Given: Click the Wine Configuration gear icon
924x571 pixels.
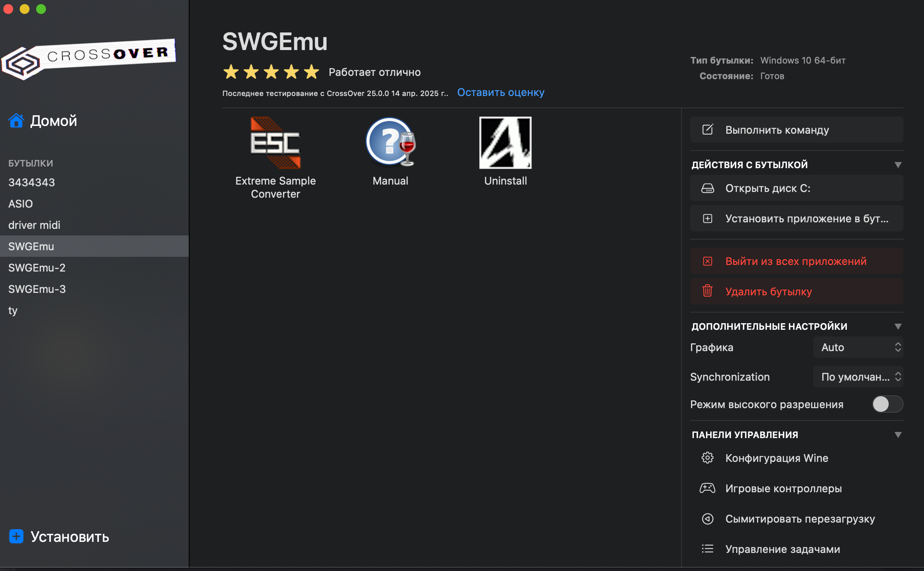Looking at the screenshot, I should click(x=707, y=458).
